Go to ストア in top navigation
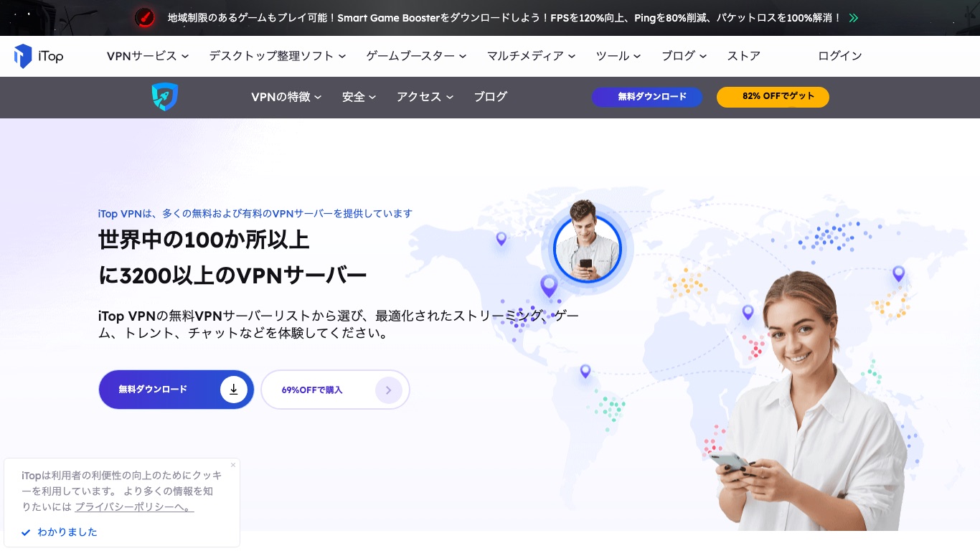 [x=744, y=56]
